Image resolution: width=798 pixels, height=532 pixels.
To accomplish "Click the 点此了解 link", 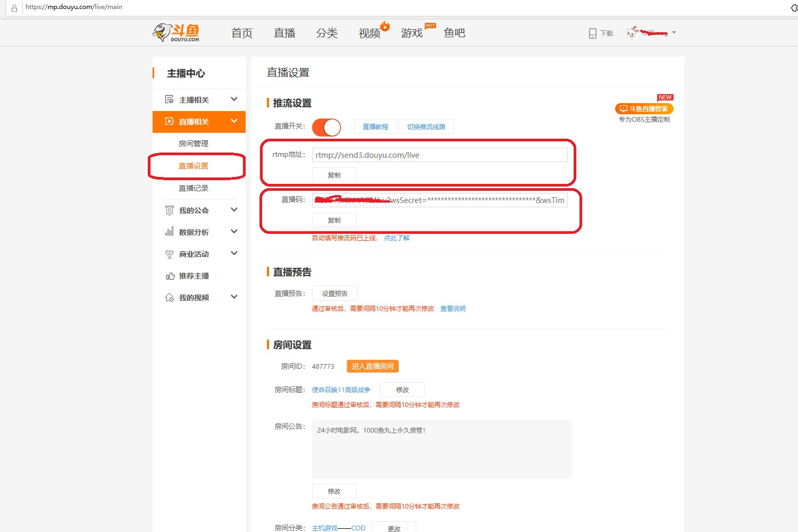I will click(397, 238).
